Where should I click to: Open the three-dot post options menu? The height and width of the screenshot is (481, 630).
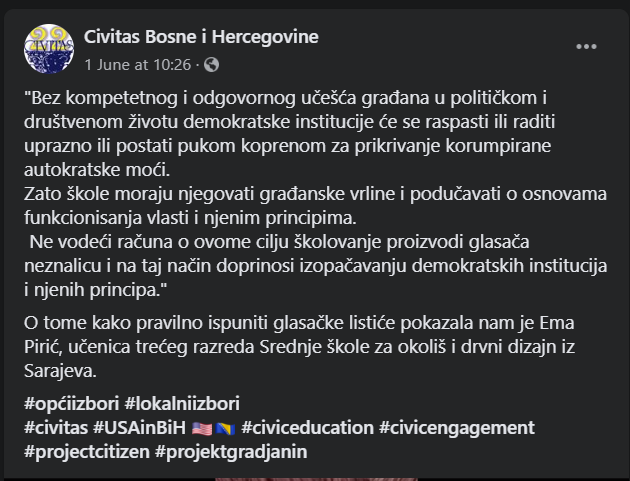[586, 47]
